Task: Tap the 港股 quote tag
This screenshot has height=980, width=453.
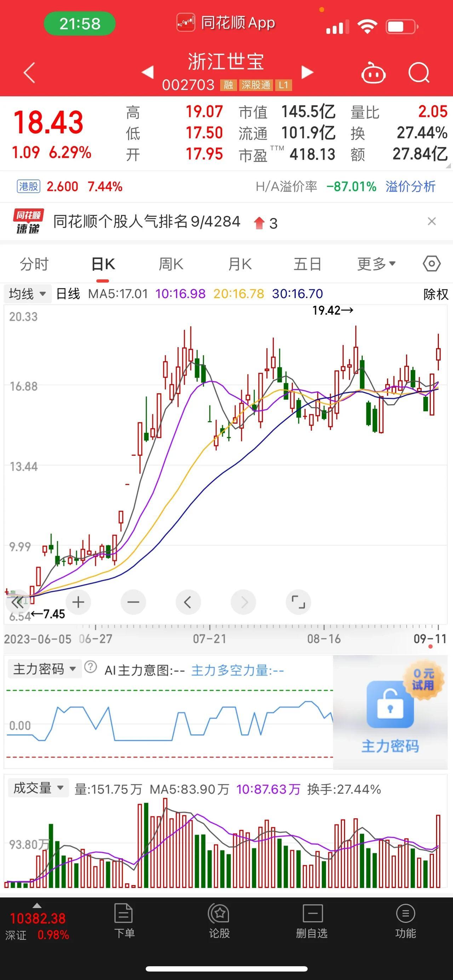Action: point(29,187)
